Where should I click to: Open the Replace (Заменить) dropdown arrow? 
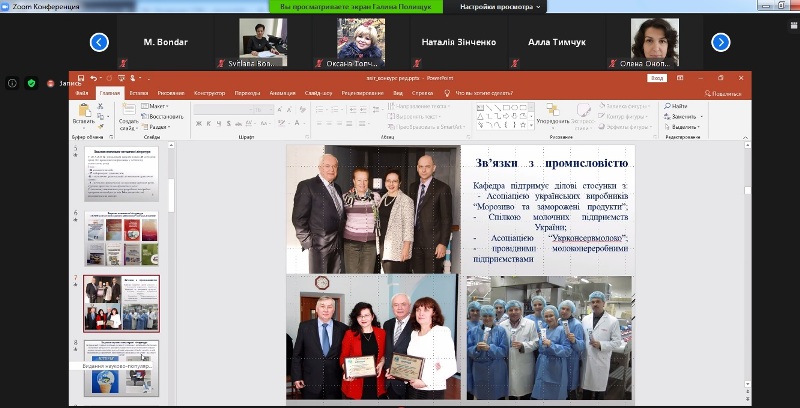(702, 117)
